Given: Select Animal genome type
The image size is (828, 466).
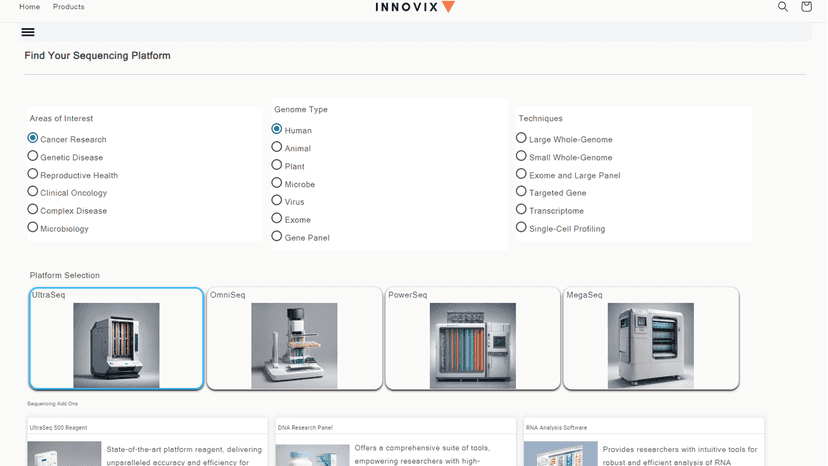Looking at the screenshot, I should click(x=277, y=147).
